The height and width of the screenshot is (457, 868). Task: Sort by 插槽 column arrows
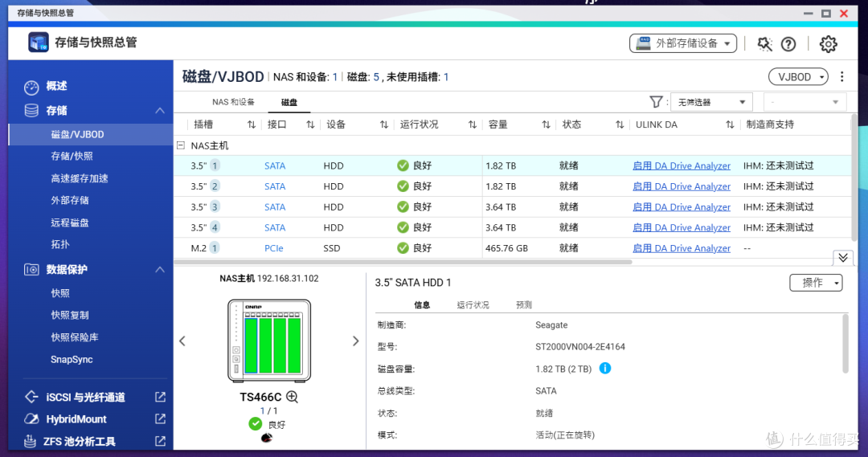(x=252, y=124)
